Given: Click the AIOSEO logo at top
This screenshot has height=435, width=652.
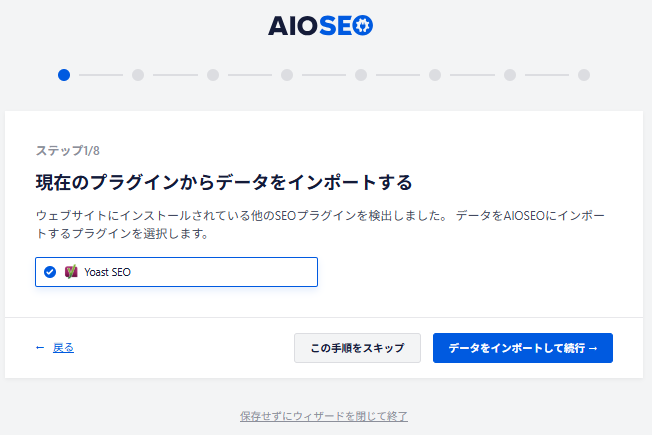Looking at the screenshot, I should [x=320, y=26].
